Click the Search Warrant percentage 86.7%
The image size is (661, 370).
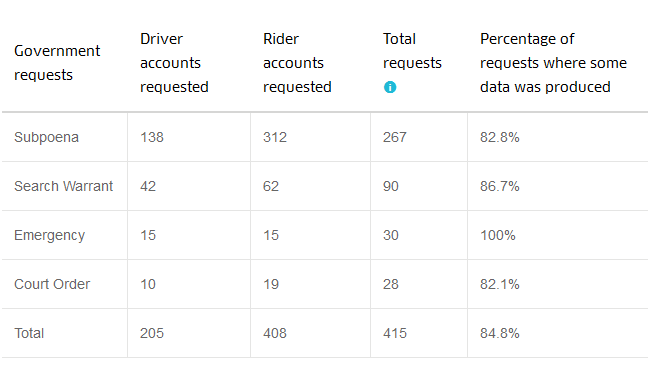[500, 186]
